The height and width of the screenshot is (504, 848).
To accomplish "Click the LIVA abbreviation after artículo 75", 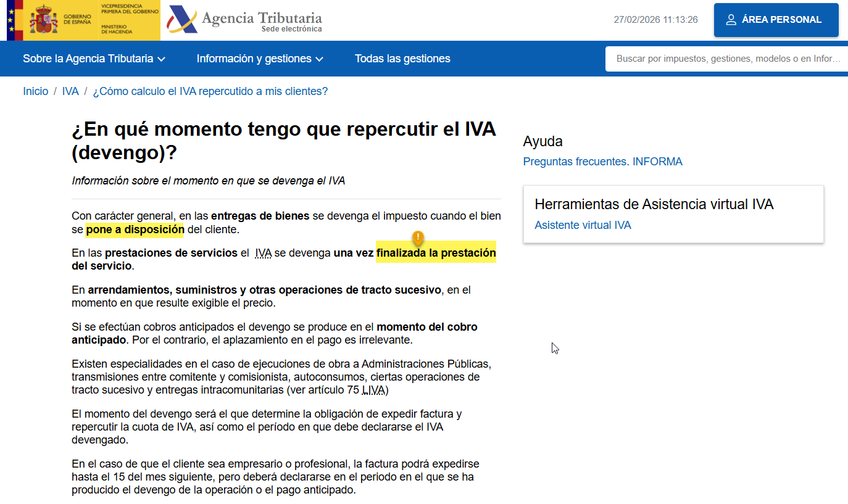I will (x=373, y=390).
